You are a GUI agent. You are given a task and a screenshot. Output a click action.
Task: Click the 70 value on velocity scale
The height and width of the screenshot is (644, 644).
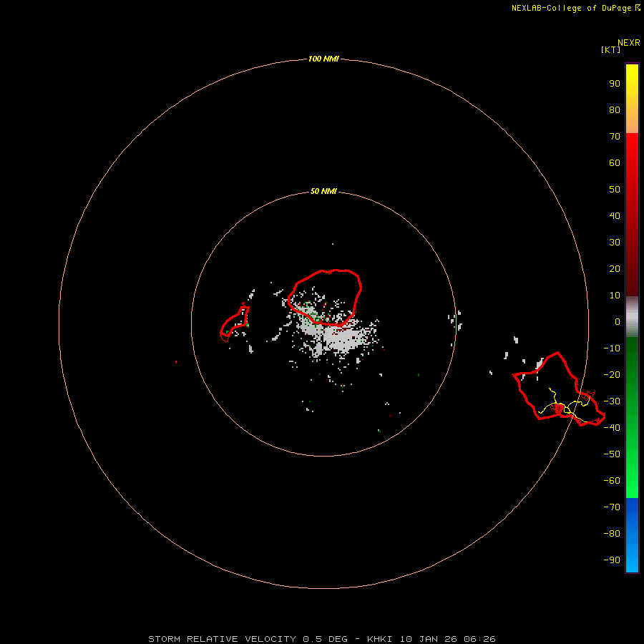tap(615, 137)
